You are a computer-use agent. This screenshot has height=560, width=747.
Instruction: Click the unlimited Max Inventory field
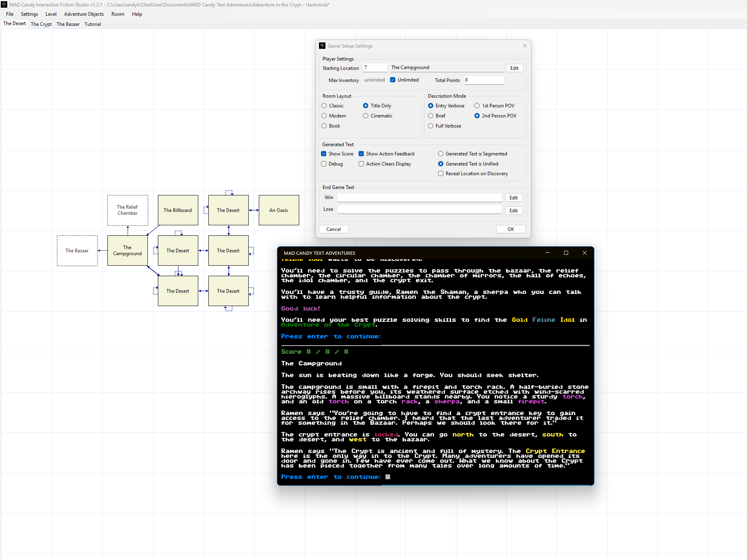(x=374, y=80)
